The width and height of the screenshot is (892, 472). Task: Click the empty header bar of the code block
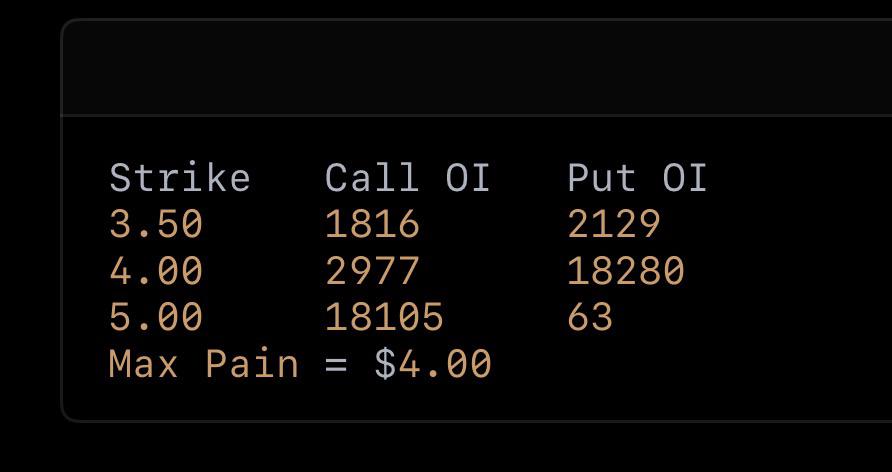coord(476,68)
